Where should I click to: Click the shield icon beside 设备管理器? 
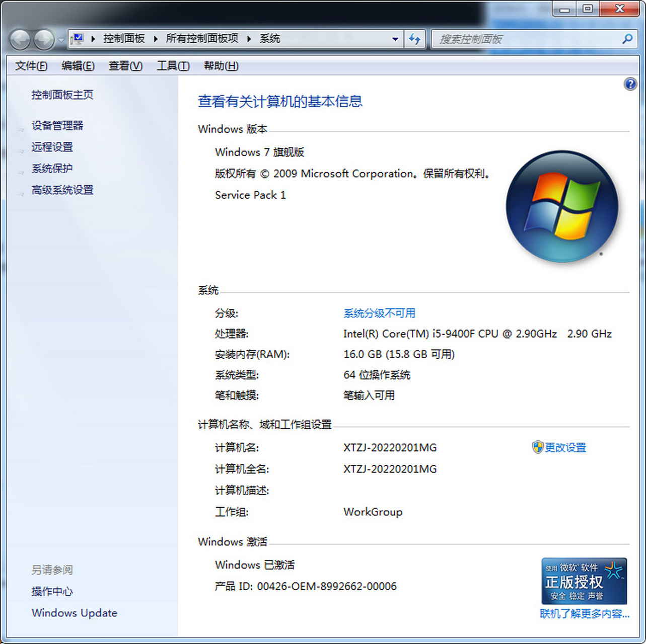click(x=22, y=129)
